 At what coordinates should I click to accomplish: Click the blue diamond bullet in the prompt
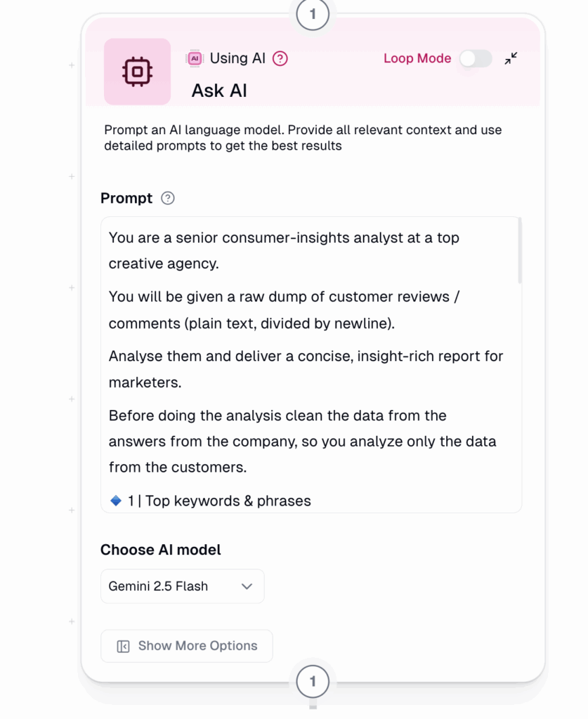point(116,500)
